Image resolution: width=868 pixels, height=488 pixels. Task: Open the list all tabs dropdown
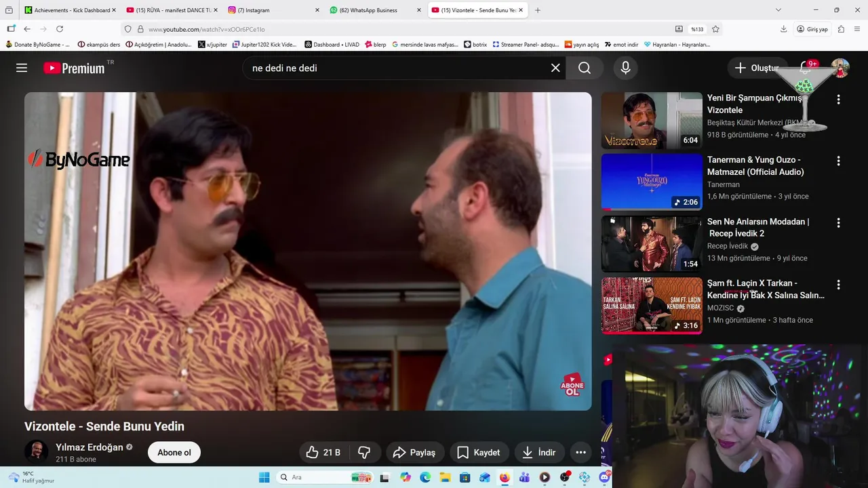778,10
